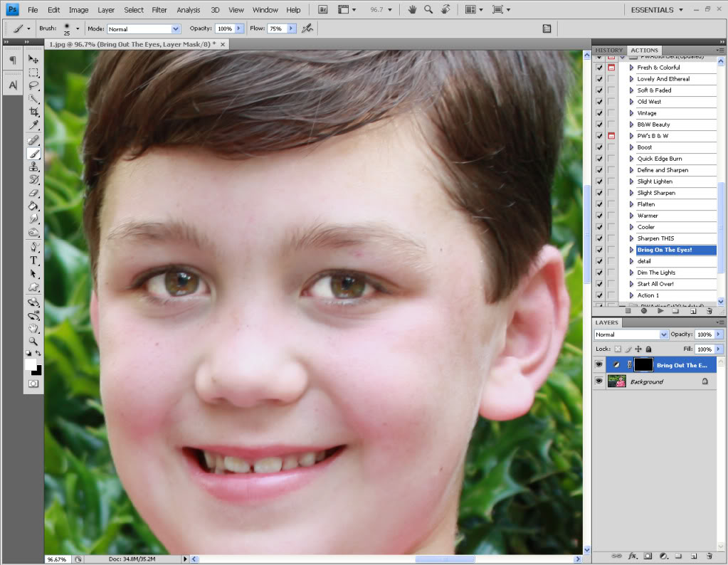
Task: Launch Adobe Bridge from application bar
Action: point(322,9)
